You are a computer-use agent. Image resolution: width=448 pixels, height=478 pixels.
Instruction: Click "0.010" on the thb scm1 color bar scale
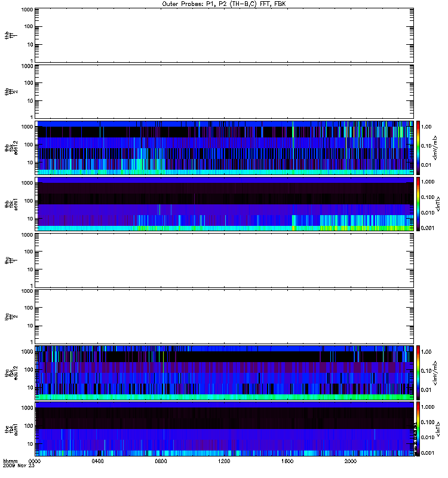pos(428,213)
